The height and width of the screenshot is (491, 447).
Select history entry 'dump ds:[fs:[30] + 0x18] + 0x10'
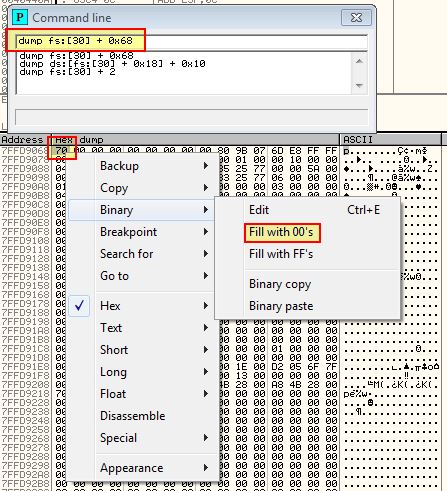[x=112, y=64]
